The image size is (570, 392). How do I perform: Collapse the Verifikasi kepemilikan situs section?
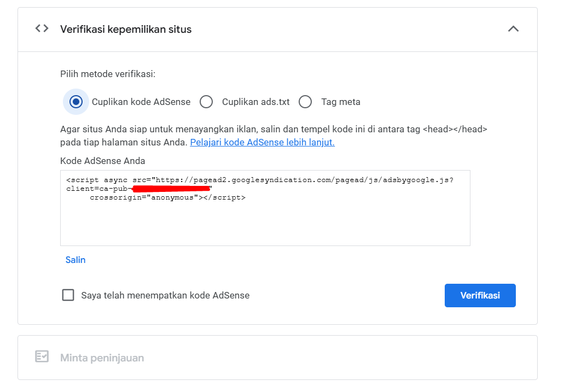coord(513,29)
